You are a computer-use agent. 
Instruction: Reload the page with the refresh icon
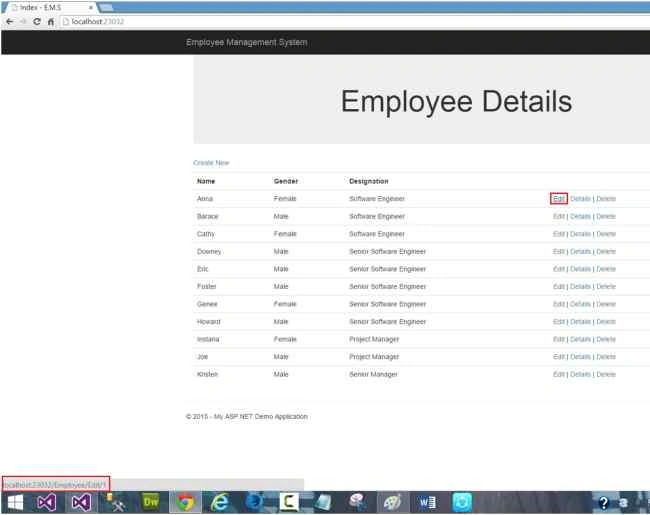(37, 22)
